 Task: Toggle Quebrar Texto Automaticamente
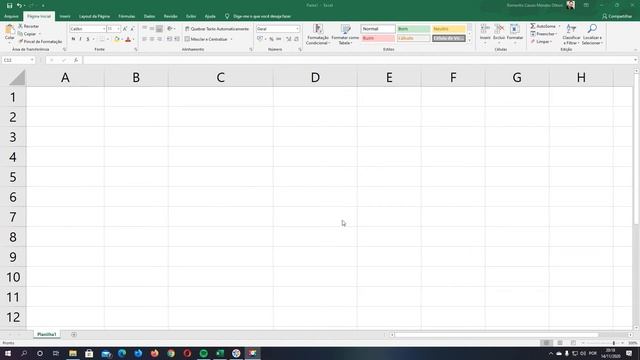coord(217,29)
